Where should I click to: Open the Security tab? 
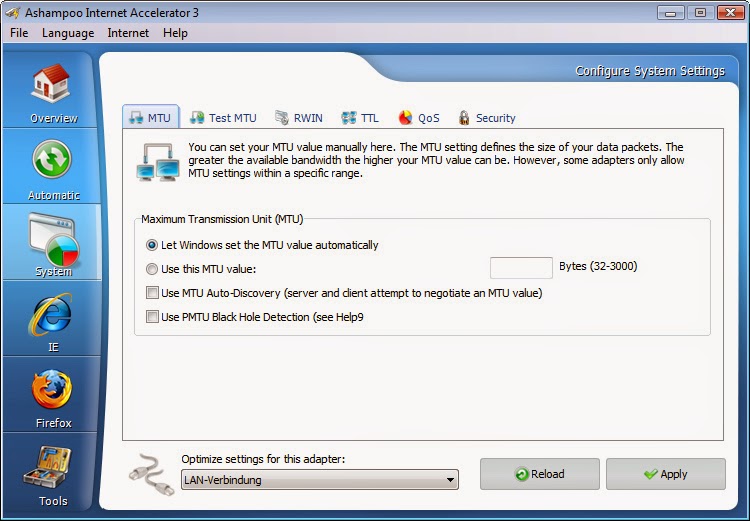(x=487, y=118)
